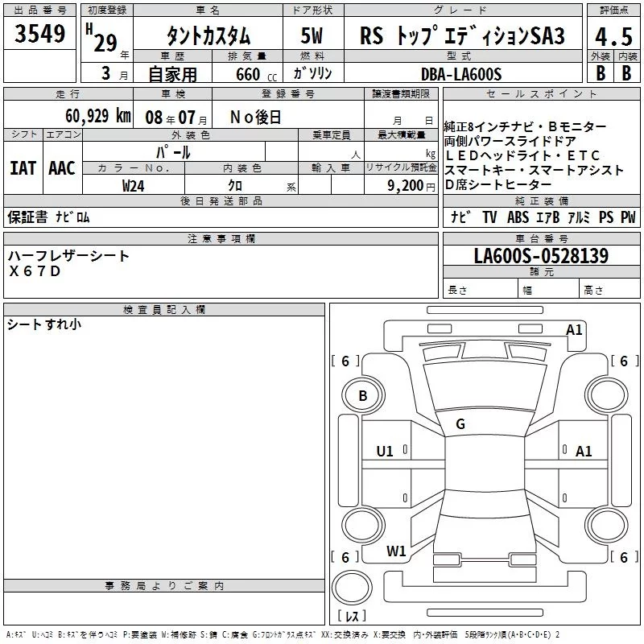Screen dimensions: 644x644
Task: Select recycle deposit 9,200円
Action: [x=411, y=186]
